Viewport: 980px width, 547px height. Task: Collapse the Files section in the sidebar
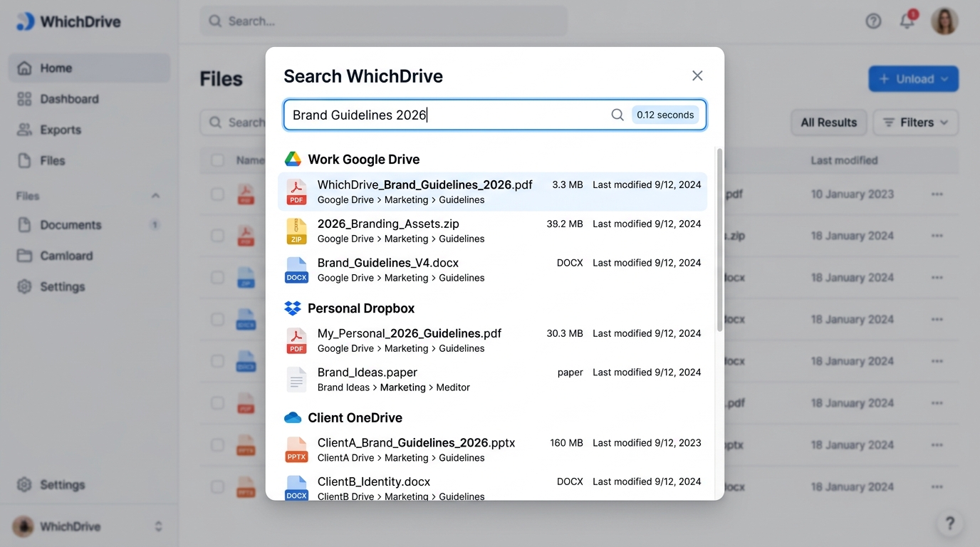click(155, 196)
